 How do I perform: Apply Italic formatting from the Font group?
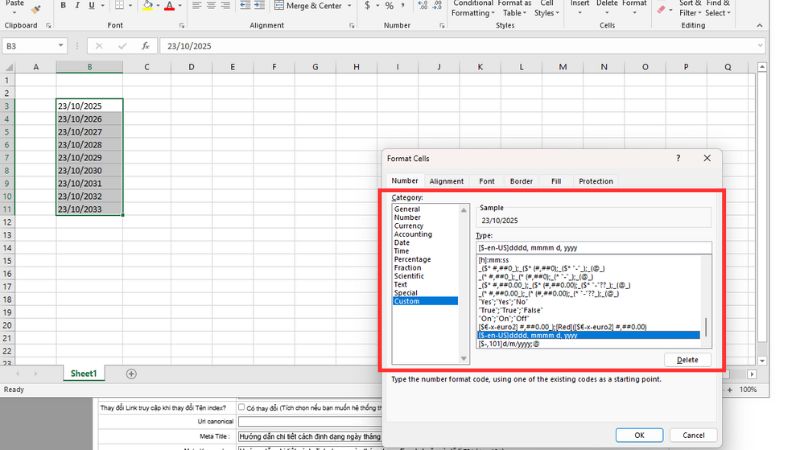78,6
